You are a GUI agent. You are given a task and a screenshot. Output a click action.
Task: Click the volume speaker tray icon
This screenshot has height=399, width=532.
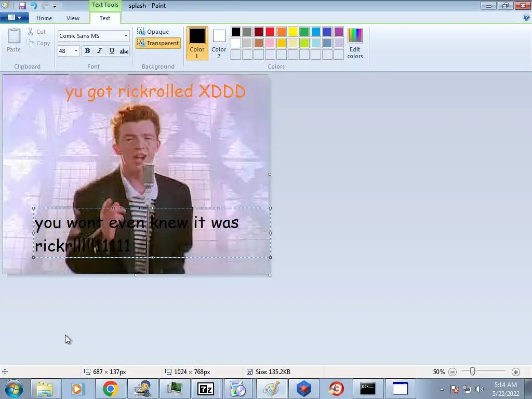coord(480,389)
